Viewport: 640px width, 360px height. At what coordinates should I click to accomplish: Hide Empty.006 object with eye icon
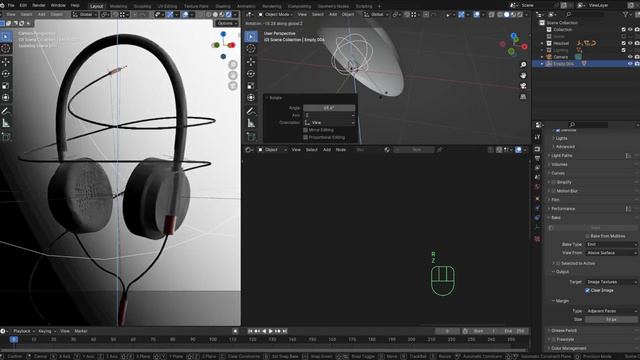click(x=630, y=64)
